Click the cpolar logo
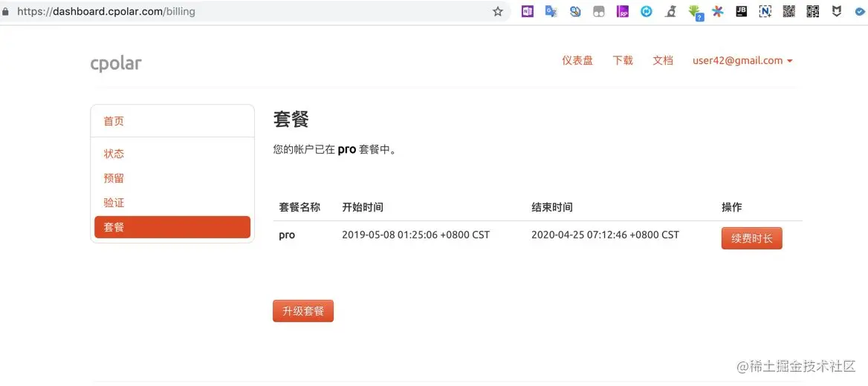 116,63
